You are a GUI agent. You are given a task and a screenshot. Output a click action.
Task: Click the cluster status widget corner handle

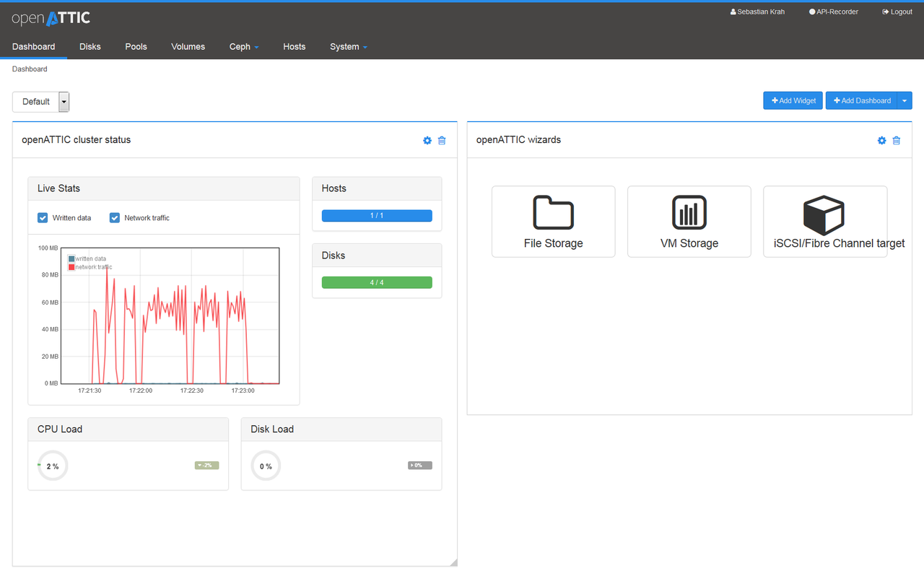[x=453, y=562]
